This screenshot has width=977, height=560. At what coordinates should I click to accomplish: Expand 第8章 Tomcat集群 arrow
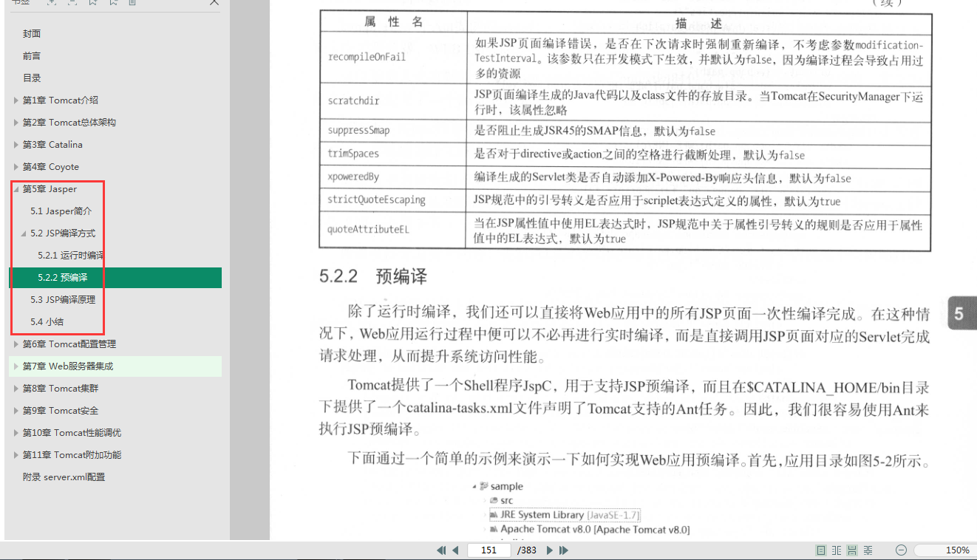click(16, 389)
